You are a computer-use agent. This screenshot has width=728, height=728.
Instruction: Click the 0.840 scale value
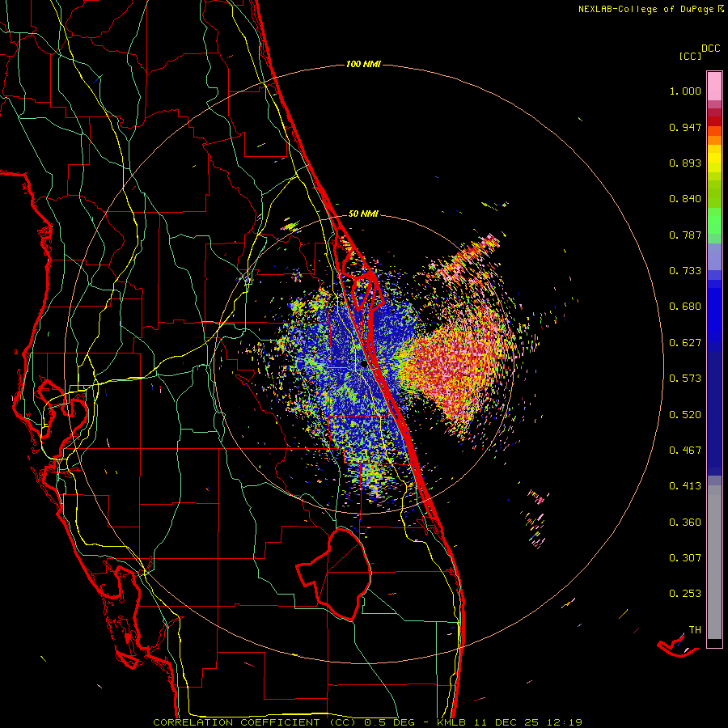tap(685, 199)
